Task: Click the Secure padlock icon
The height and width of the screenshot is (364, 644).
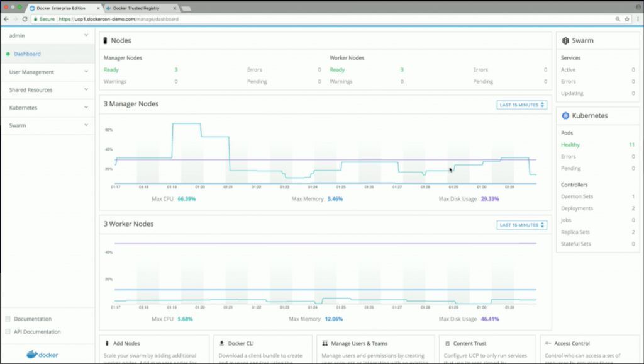Action: 36,19
